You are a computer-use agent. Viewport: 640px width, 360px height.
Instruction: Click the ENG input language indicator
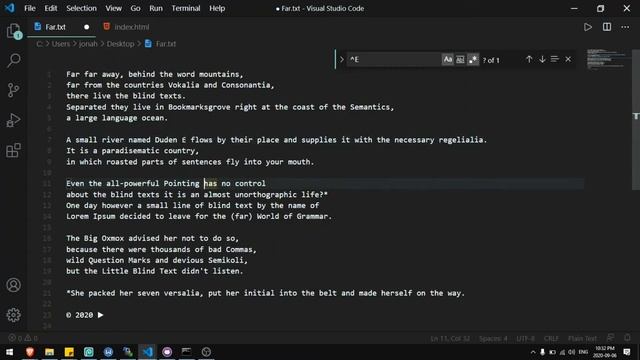tap(583, 352)
